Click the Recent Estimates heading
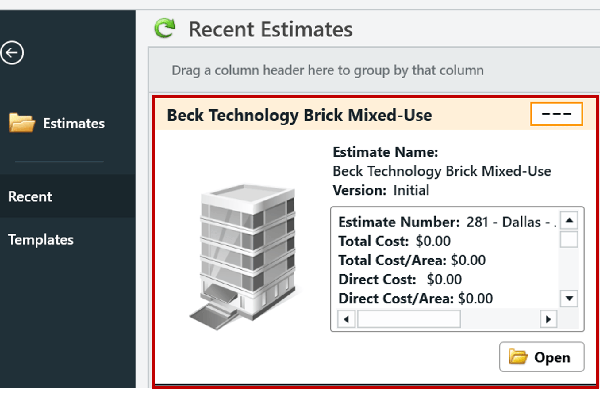Viewport: 611px width, 411px height. click(x=271, y=29)
